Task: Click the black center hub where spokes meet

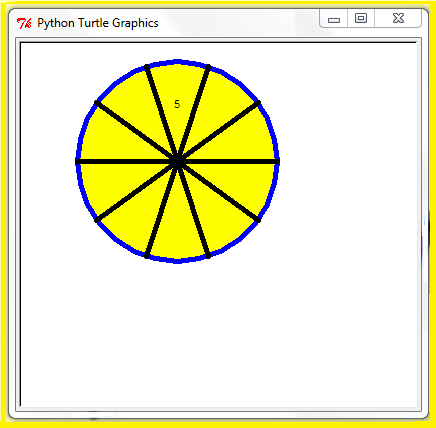Action: coord(178,162)
